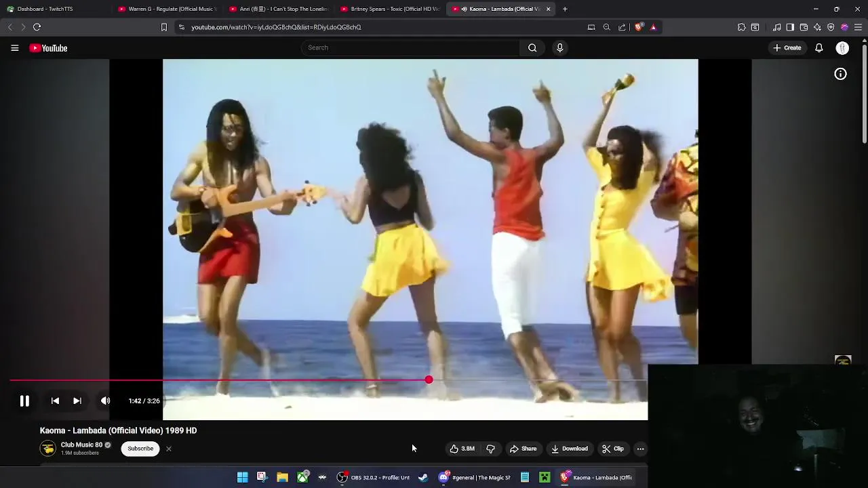Open Brave Rewards triangle icon
The height and width of the screenshot is (488, 868).
653,27
